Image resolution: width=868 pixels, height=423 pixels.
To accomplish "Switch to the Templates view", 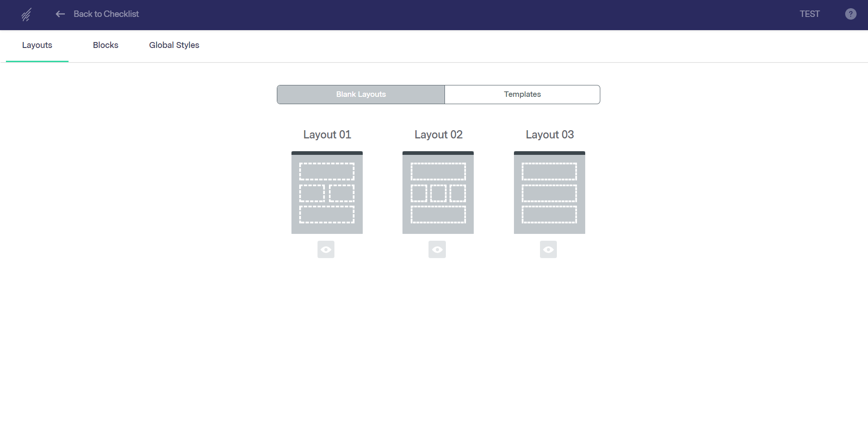I will point(522,95).
